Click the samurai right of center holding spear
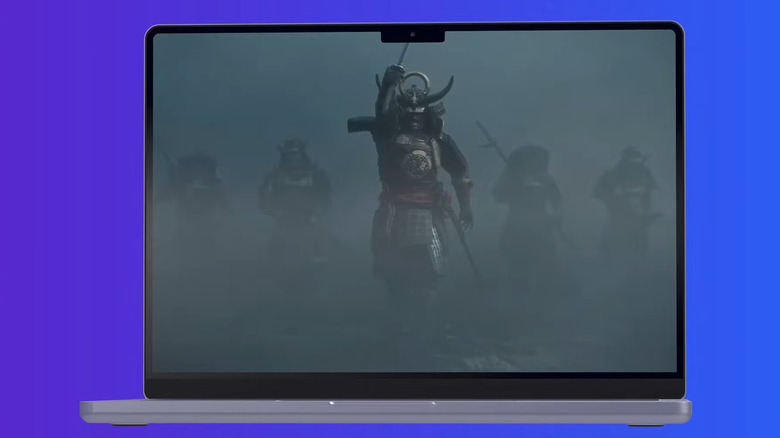 (527, 190)
